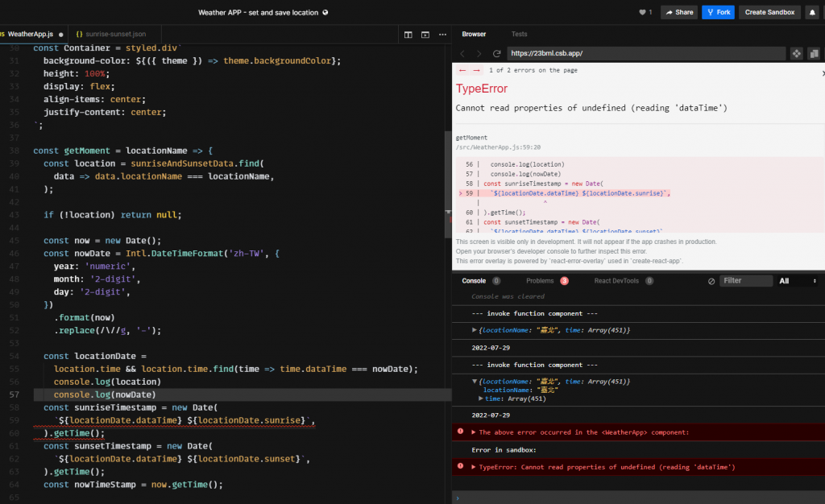Collapse the second logged locationName object
This screenshot has height=504, width=825.
(474, 382)
